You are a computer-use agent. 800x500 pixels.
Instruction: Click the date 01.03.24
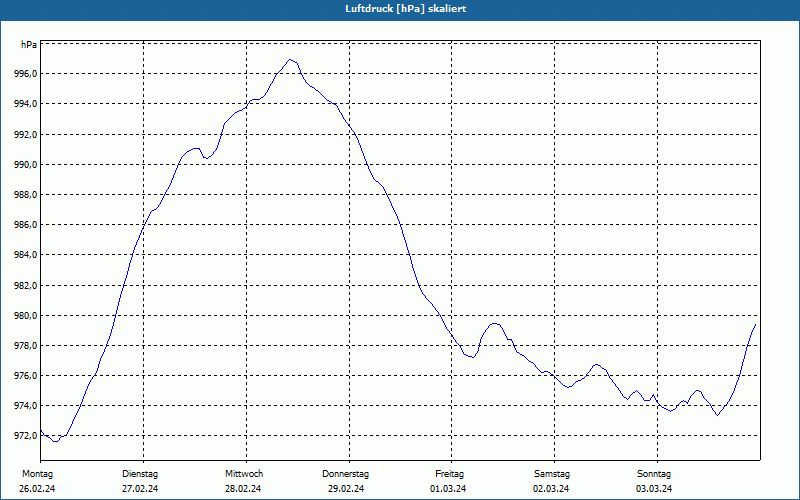tap(448, 489)
